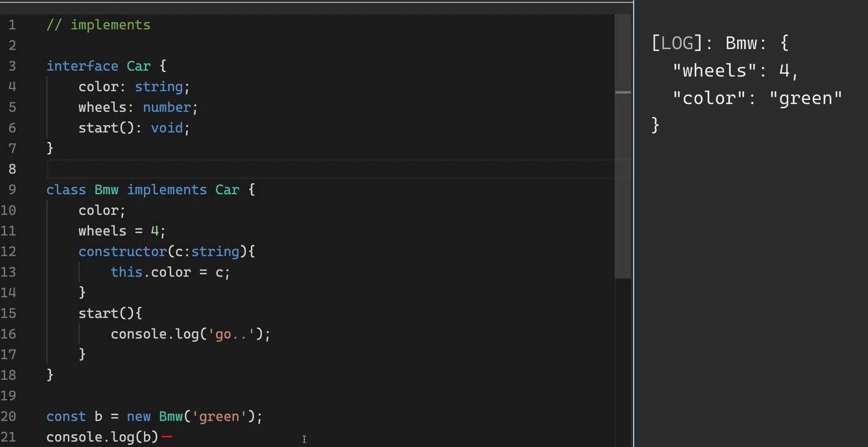
Task: Click closing brace on line 7
Action: [x=50, y=148]
